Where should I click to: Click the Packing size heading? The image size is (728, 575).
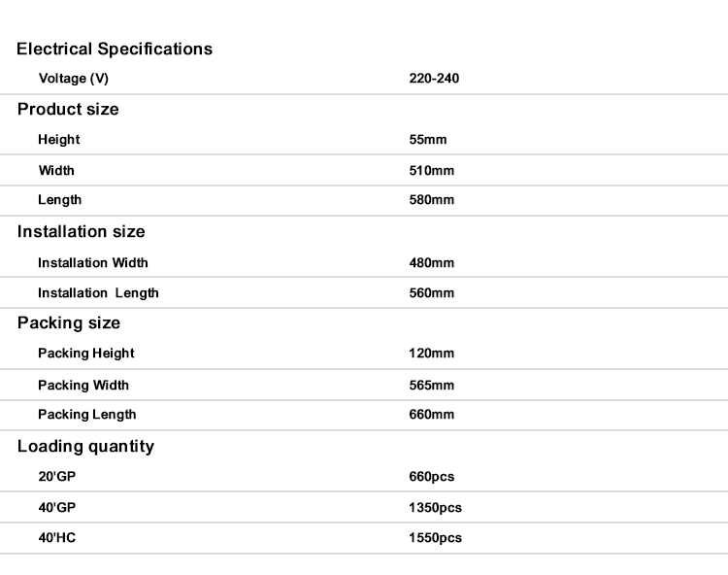click(x=69, y=322)
